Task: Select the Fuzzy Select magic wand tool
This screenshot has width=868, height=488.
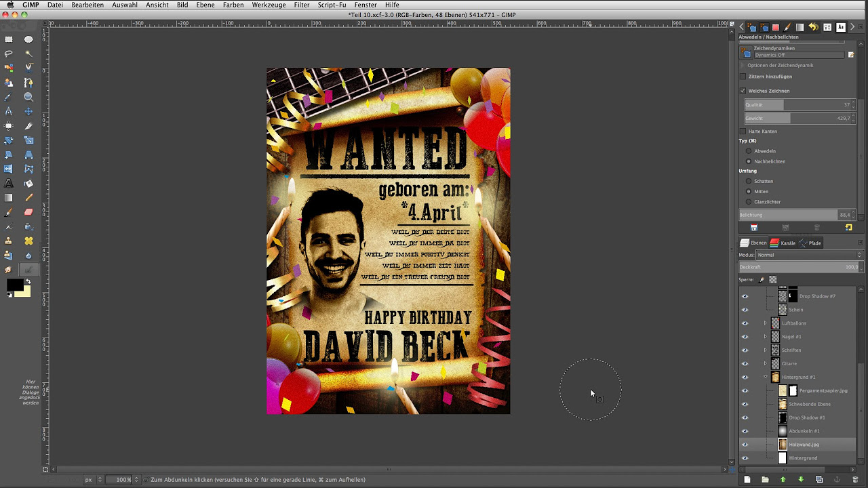Action: click(x=28, y=54)
